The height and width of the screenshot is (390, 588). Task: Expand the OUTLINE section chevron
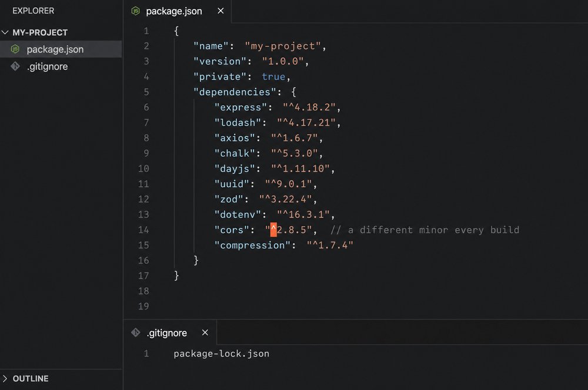point(5,378)
